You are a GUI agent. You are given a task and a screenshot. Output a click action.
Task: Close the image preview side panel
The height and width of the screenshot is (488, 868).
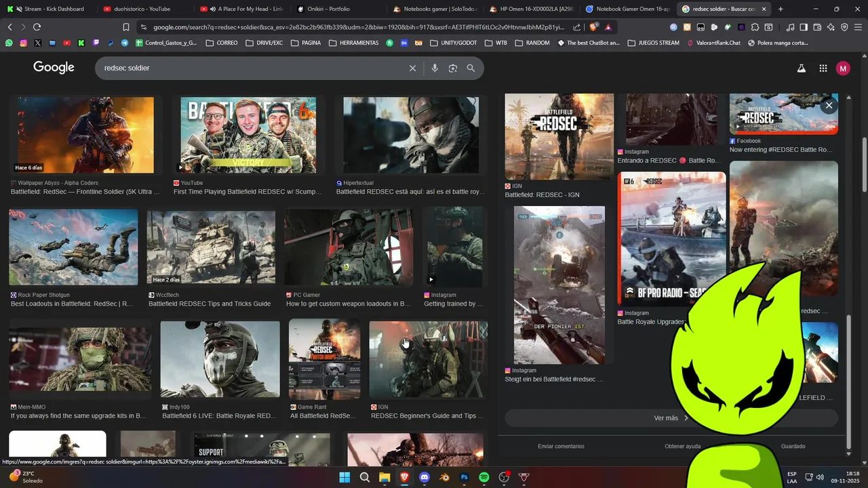point(829,106)
